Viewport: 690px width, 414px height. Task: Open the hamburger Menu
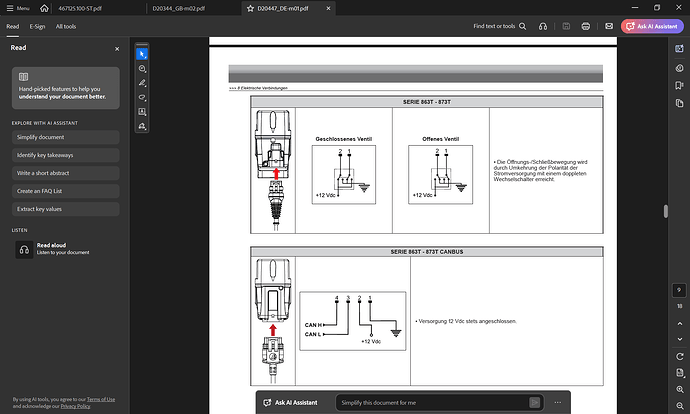point(18,8)
